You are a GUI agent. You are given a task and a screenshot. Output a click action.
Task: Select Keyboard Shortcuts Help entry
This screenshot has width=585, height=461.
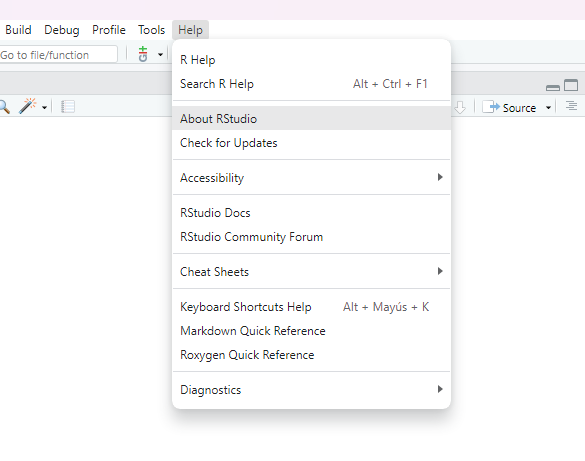[312, 307]
